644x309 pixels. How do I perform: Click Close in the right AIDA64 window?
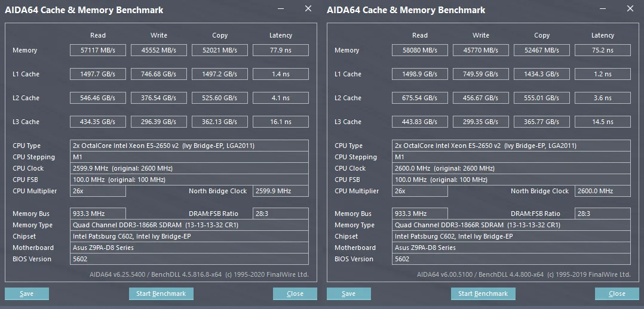click(x=617, y=293)
